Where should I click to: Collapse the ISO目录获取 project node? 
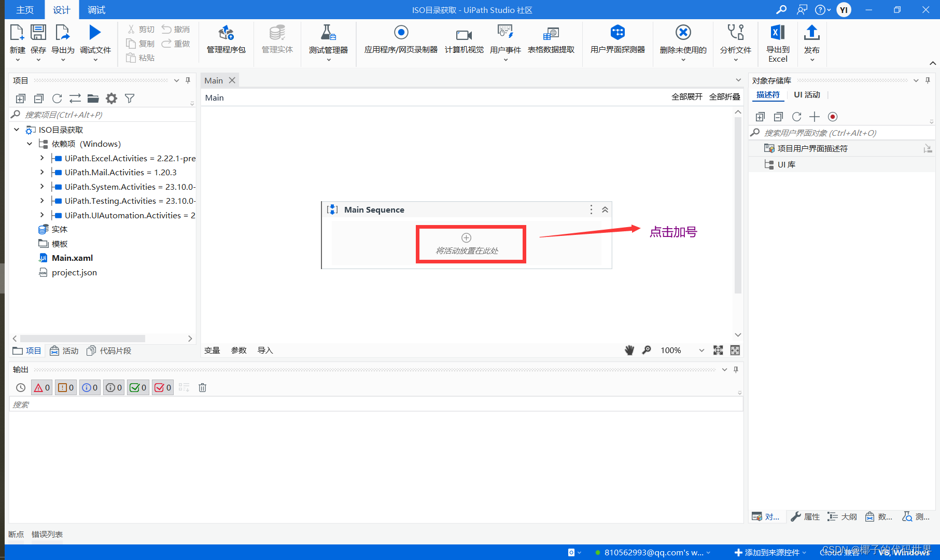tap(17, 130)
